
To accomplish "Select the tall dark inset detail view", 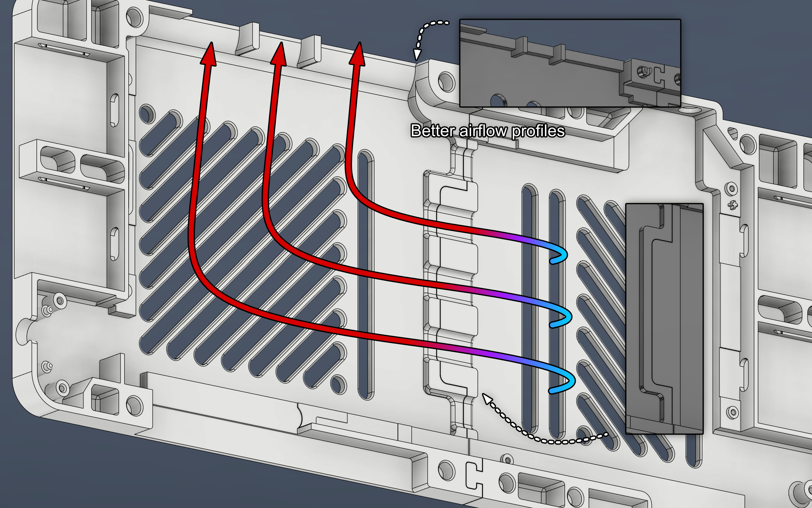I will pyautogui.click(x=664, y=319).
